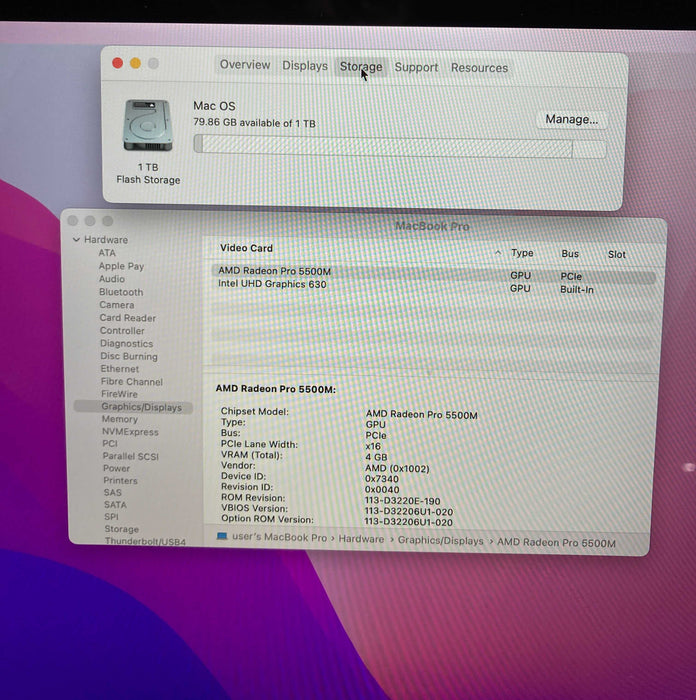Viewport: 696px width, 700px height.
Task: Open Disc Burning in the sidebar
Action: click(x=129, y=356)
